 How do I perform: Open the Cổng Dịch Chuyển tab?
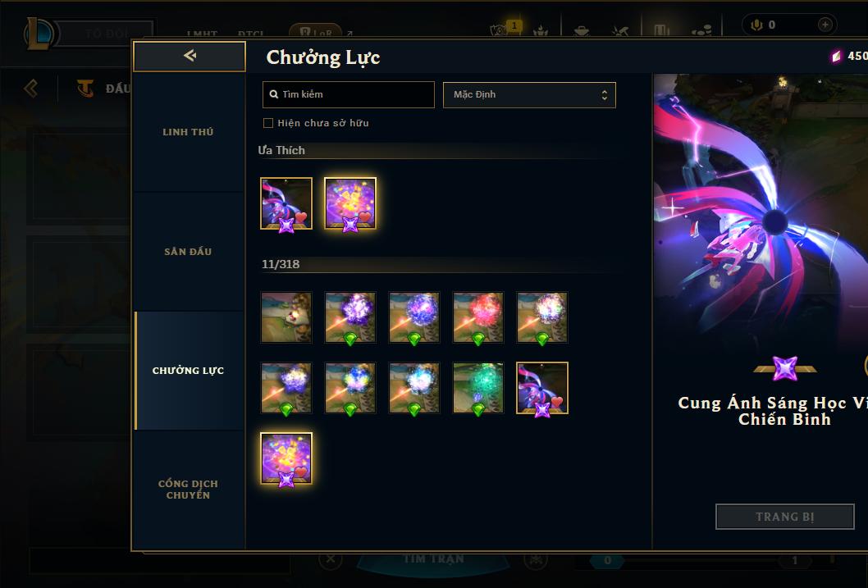point(188,490)
